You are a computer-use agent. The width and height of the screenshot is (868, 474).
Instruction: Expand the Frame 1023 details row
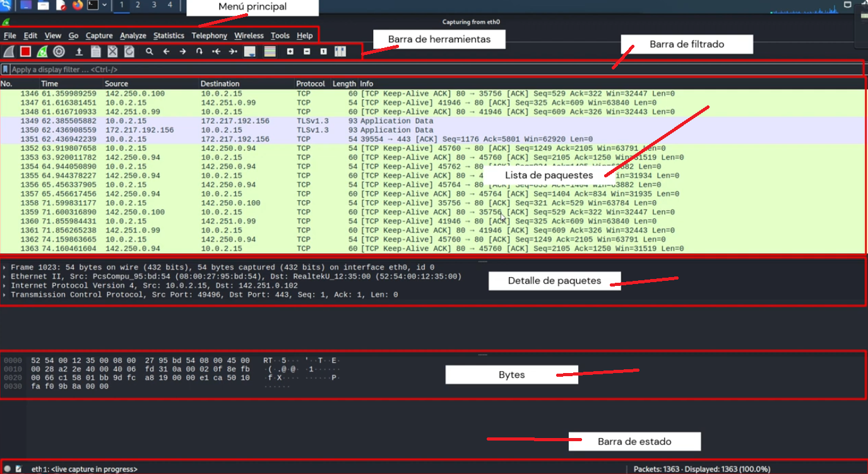pos(4,268)
